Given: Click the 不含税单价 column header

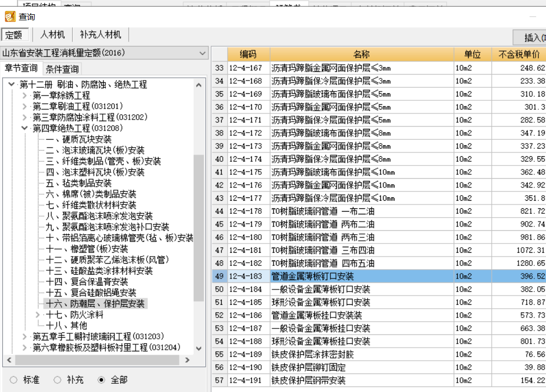Looking at the screenshot, I should [x=519, y=54].
